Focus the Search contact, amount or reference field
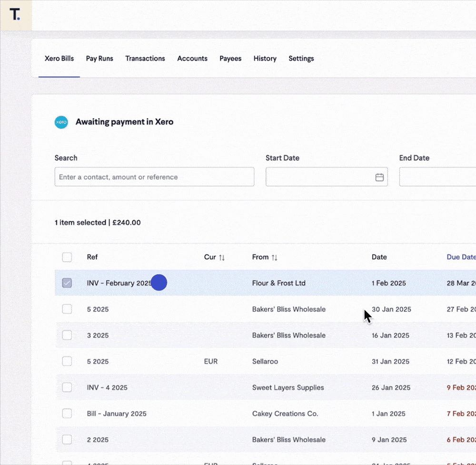 pos(155,177)
